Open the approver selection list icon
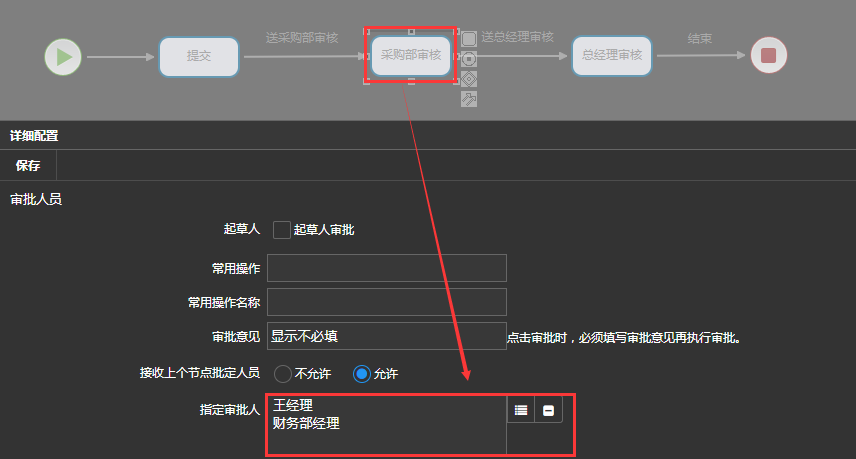This screenshot has height=459, width=856. [521, 410]
